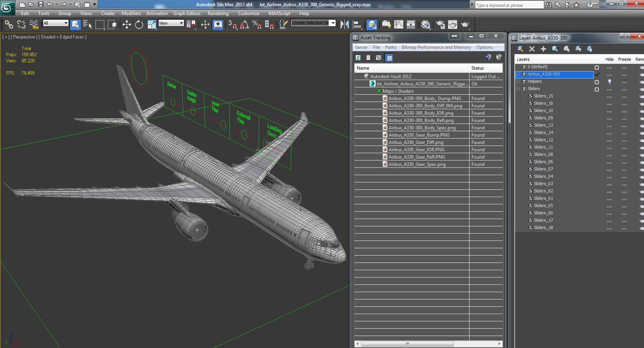The width and height of the screenshot is (644, 348).
Task: Click the viewport [ + ] menu button
Action: pyautogui.click(x=6, y=37)
